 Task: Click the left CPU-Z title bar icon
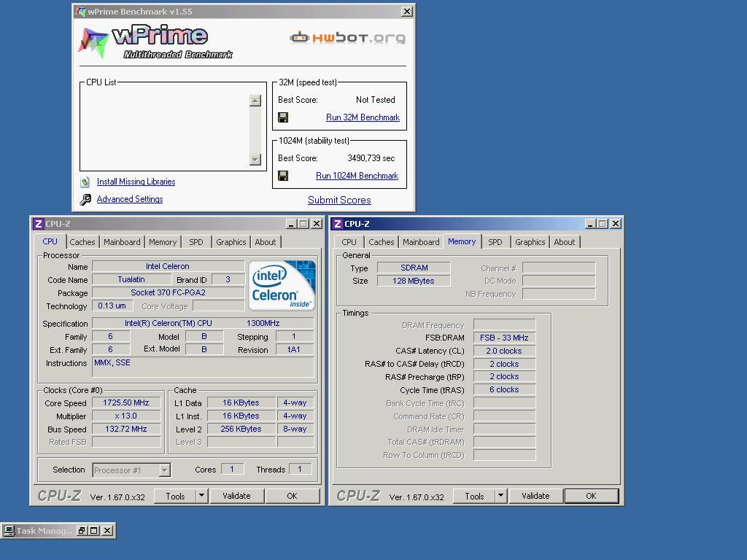(x=39, y=224)
